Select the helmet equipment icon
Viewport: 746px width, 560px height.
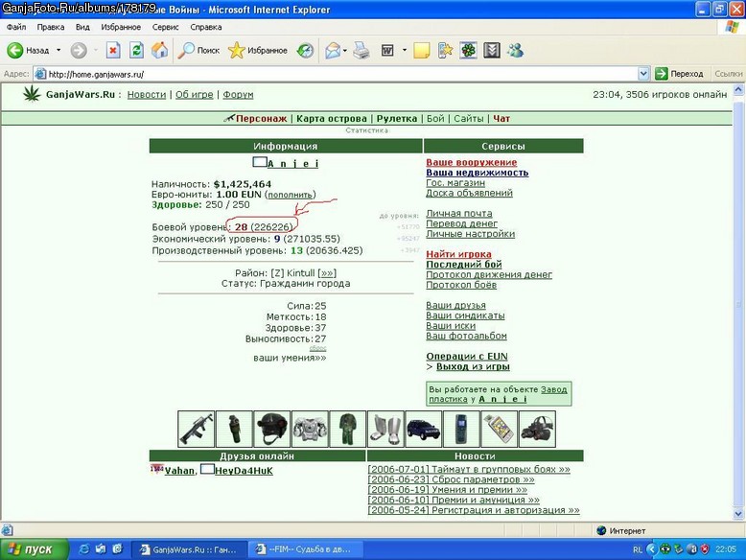(x=271, y=430)
